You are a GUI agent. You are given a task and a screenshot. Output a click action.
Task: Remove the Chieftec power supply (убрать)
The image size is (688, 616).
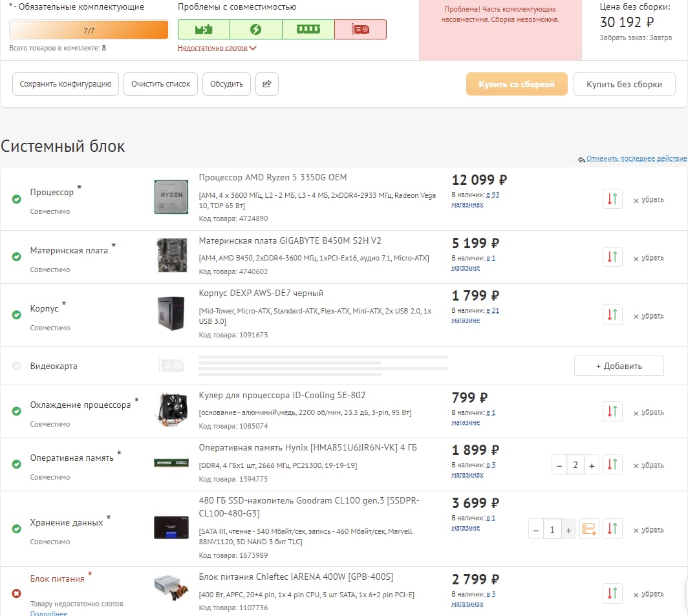[x=649, y=594]
